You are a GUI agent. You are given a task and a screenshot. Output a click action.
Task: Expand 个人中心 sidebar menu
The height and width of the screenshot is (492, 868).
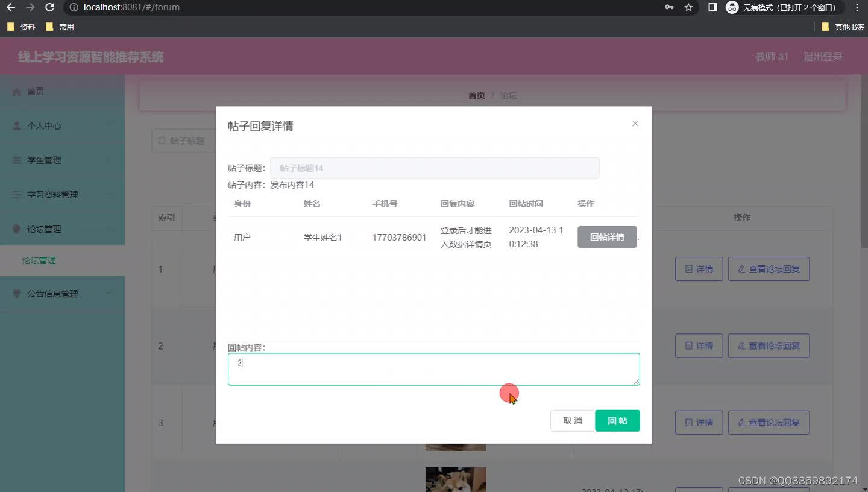(62, 126)
